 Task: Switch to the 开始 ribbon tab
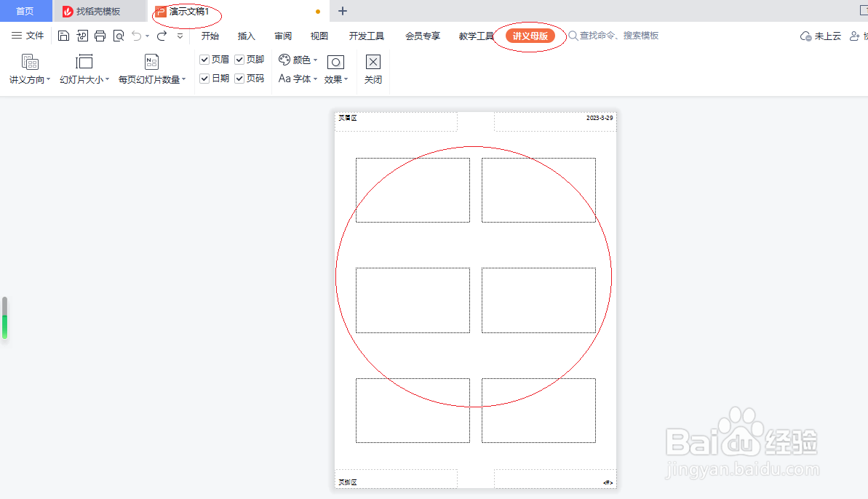click(210, 36)
